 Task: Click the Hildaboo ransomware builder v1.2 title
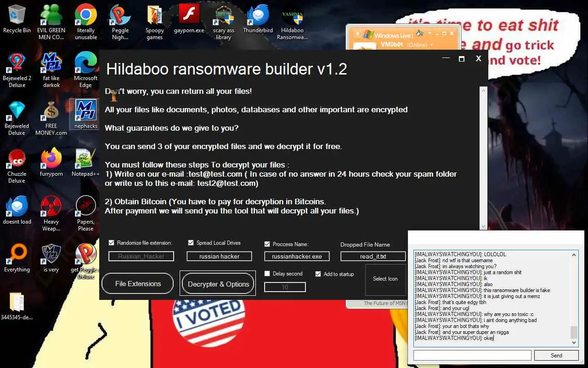[226, 69]
